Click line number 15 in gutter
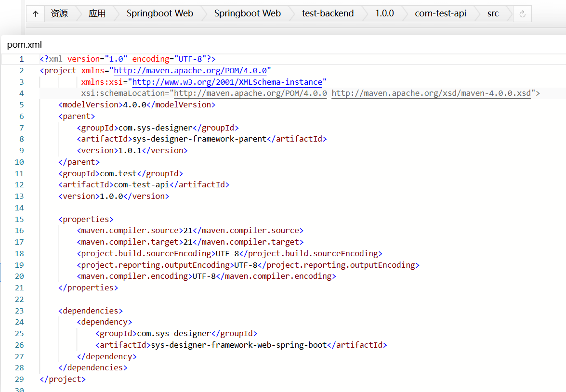This screenshot has width=566, height=392. click(19, 220)
